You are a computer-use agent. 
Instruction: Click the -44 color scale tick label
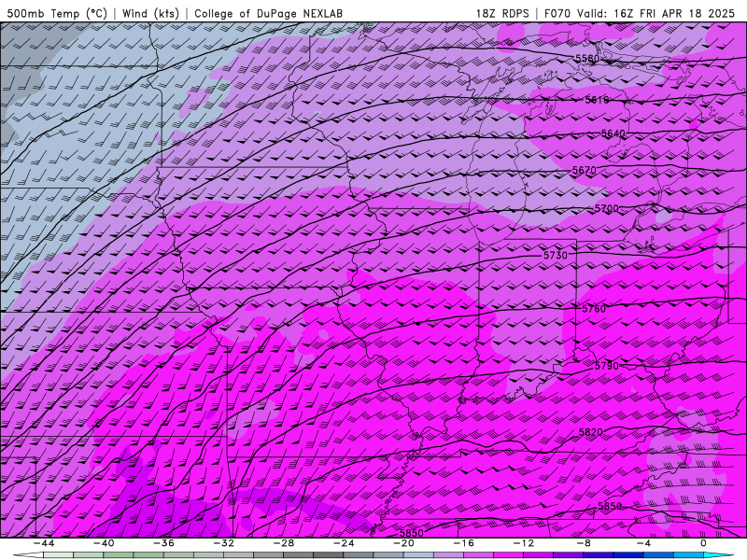(x=44, y=543)
